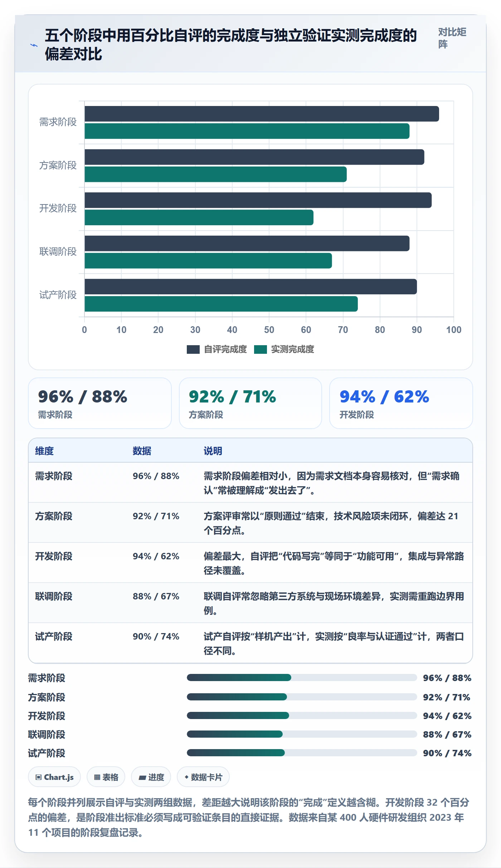Open the 94% / 62% 开发阶段 data card

pyautogui.click(x=401, y=403)
